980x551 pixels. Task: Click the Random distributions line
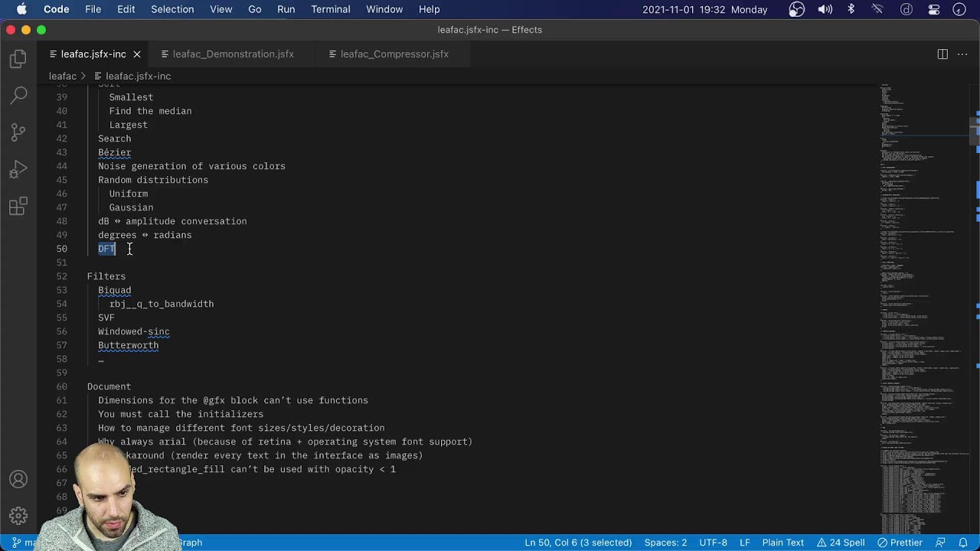(x=153, y=180)
